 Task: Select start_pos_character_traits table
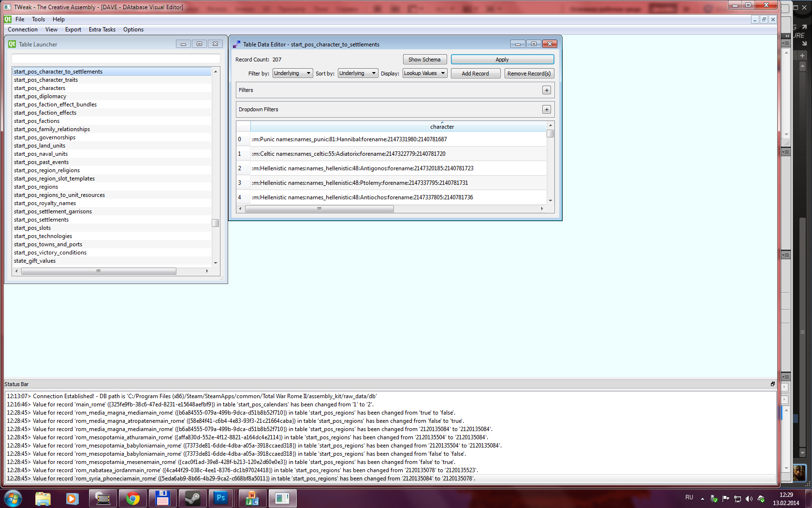tap(112, 80)
